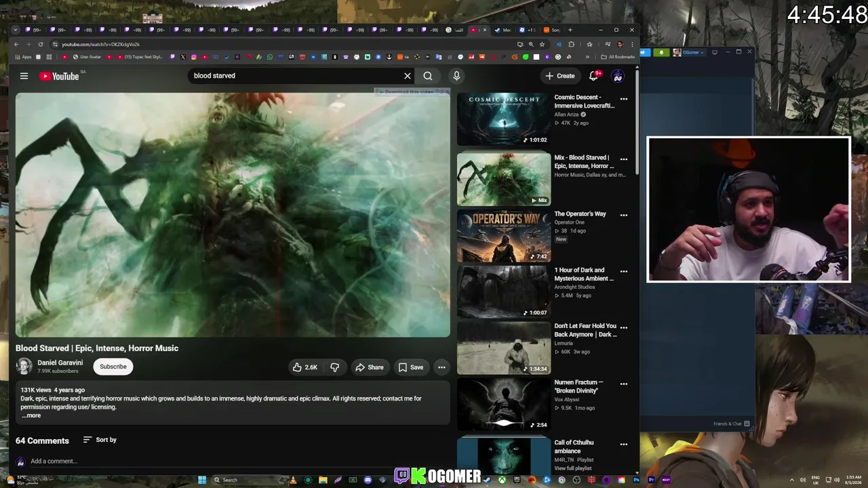Expand the overflowing bookmarks chevron
This screenshot has width=868, height=488.
coord(587,57)
